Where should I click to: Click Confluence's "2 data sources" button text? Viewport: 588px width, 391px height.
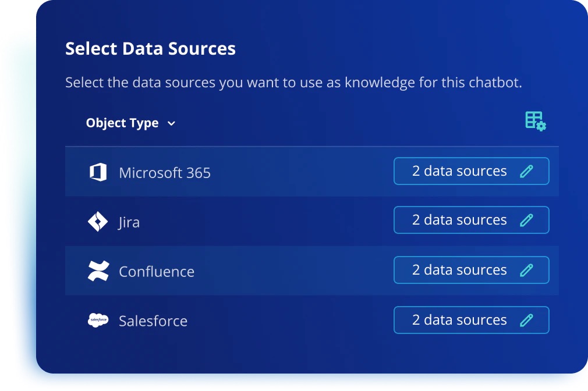point(459,270)
